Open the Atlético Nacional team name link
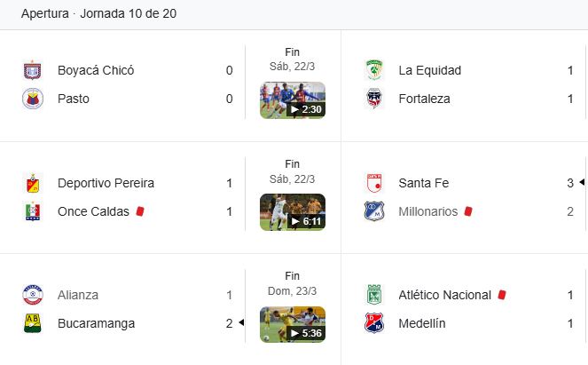The width and height of the screenshot is (588, 365). [444, 295]
